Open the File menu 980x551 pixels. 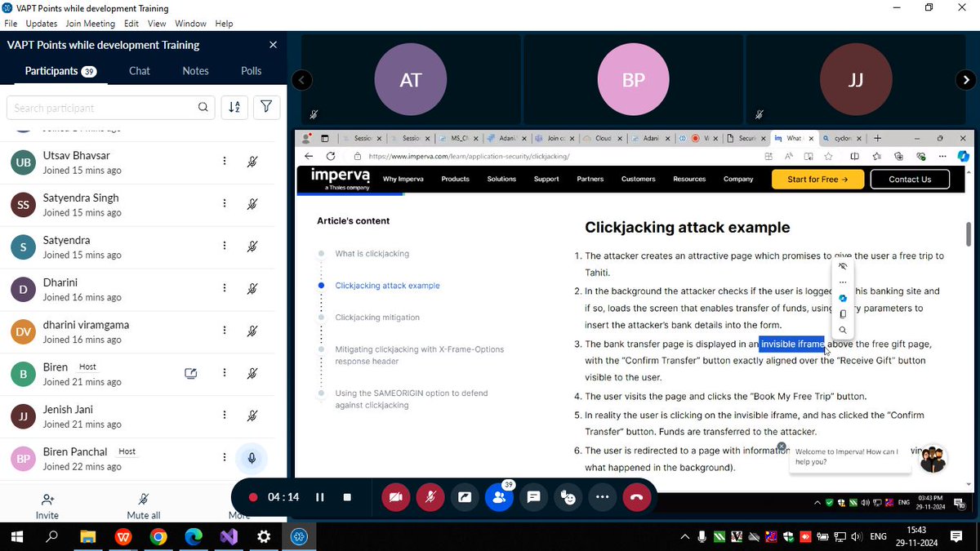click(x=11, y=24)
